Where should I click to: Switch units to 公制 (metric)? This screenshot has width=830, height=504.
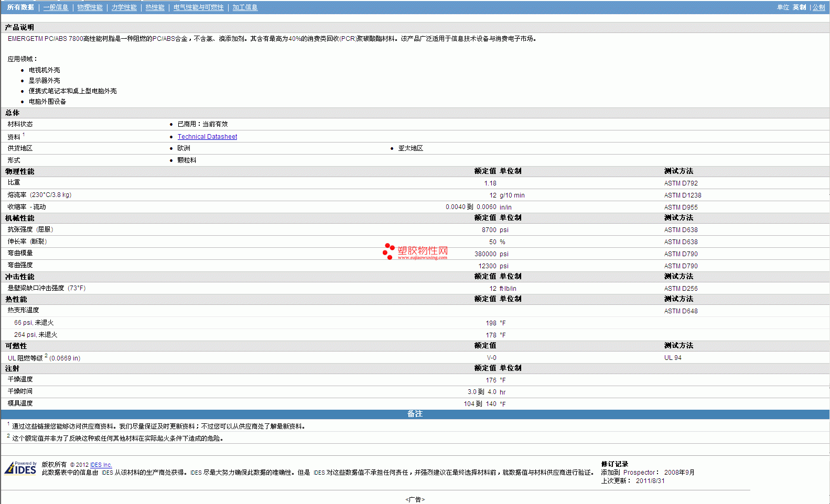coord(818,7)
